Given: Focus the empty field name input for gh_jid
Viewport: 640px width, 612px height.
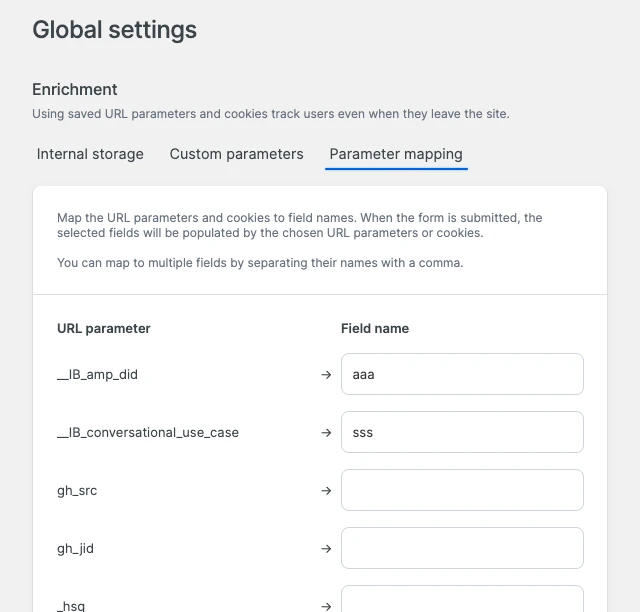Looking at the screenshot, I should (462, 548).
